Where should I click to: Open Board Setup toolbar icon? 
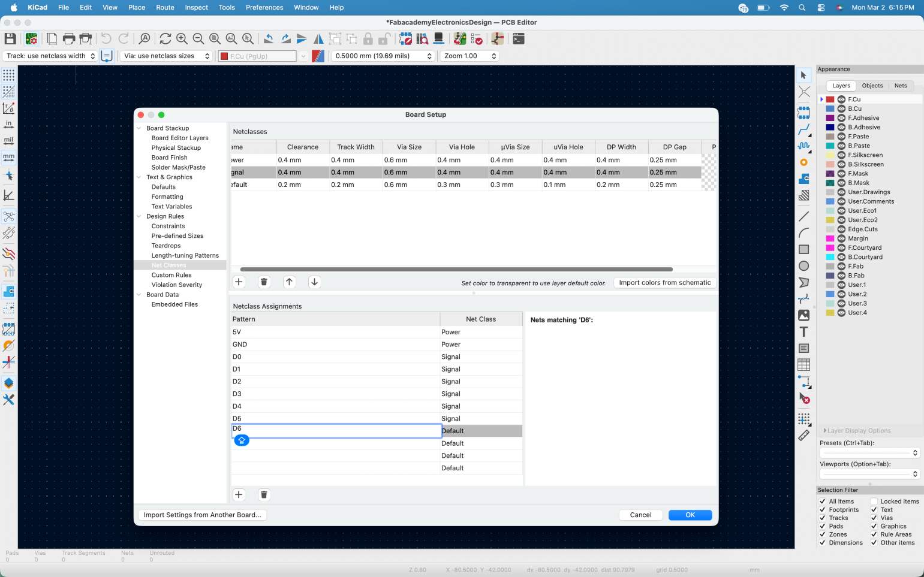tap(32, 39)
